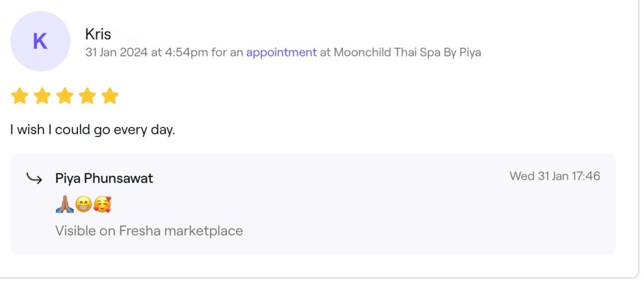This screenshot has width=644, height=287.
Task: Click the Piya Phunsawat reply author name
Action: [x=104, y=178]
